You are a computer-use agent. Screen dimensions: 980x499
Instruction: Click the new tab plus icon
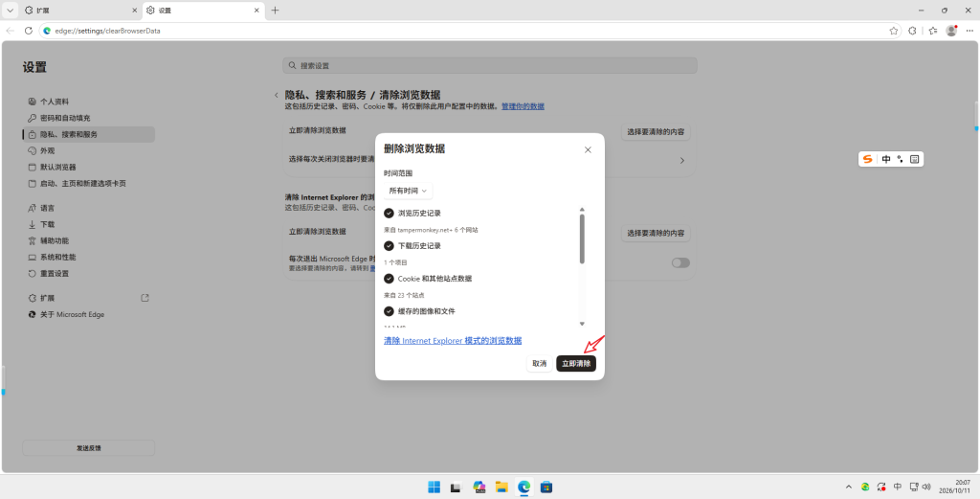pos(275,10)
